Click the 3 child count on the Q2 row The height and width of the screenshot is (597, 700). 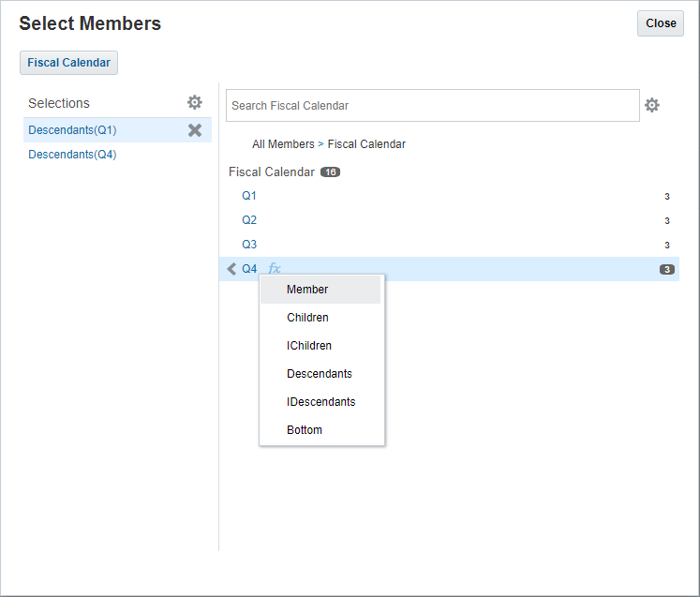coord(667,220)
